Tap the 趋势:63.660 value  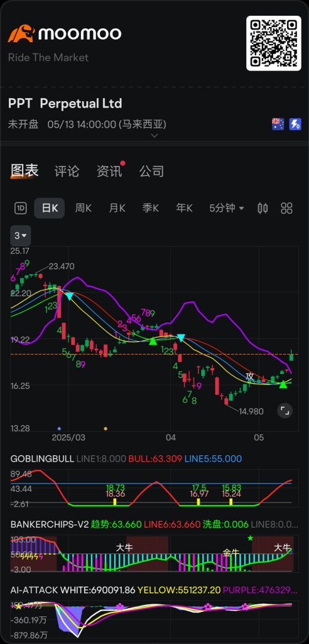tap(116, 525)
